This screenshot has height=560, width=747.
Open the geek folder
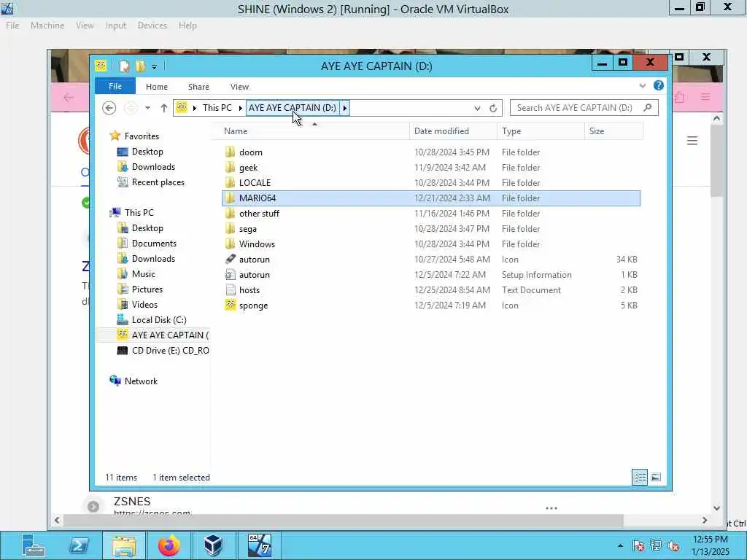[x=248, y=168]
